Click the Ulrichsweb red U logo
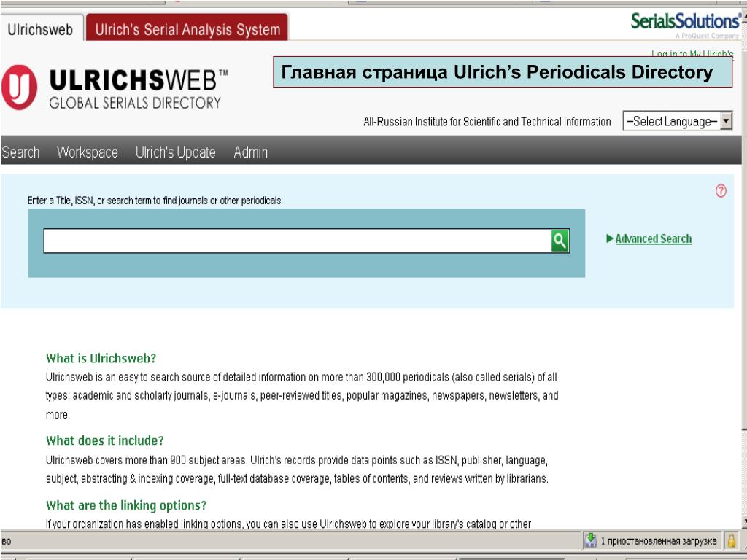 click(x=19, y=87)
